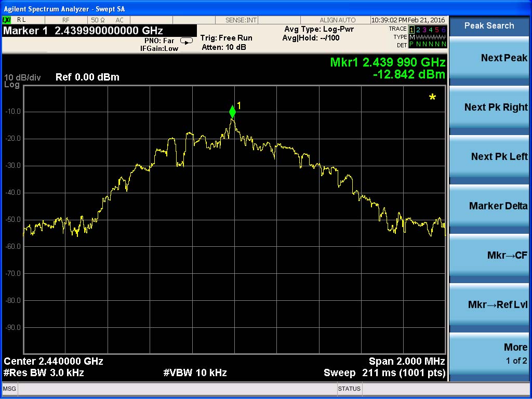The height and width of the screenshot is (399, 532).
Task: Click the yellow asterisk indicator in the graph
Action: coord(432,98)
